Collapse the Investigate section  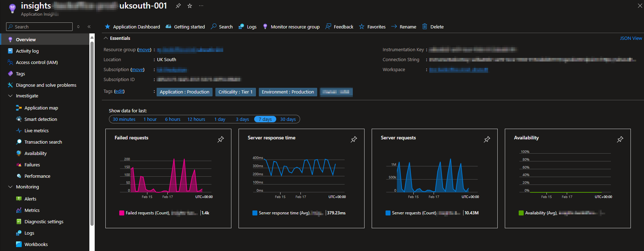(x=10, y=96)
